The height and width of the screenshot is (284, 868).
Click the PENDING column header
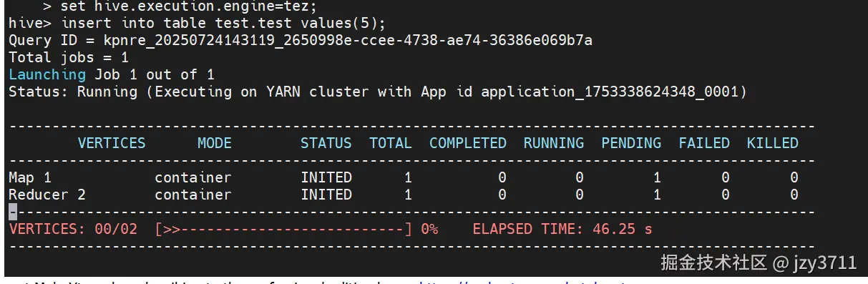point(631,143)
